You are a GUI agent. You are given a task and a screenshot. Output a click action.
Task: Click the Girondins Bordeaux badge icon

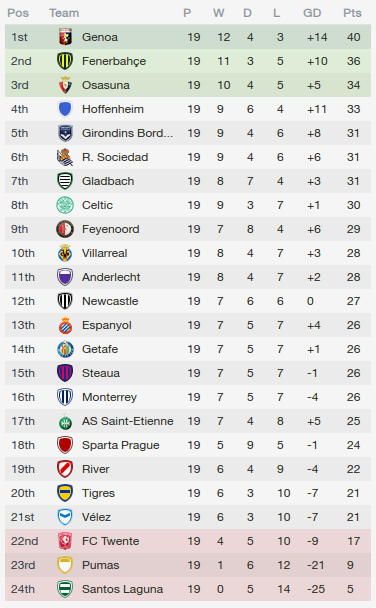click(x=65, y=133)
